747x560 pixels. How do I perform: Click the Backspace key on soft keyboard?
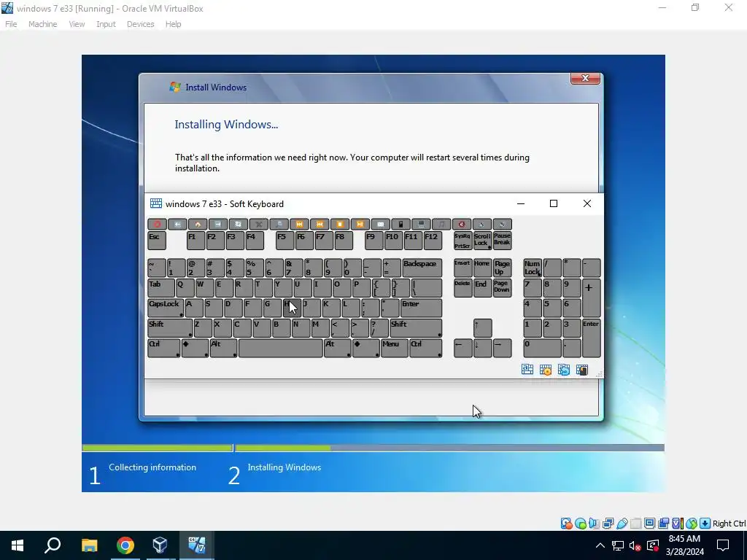(x=422, y=268)
